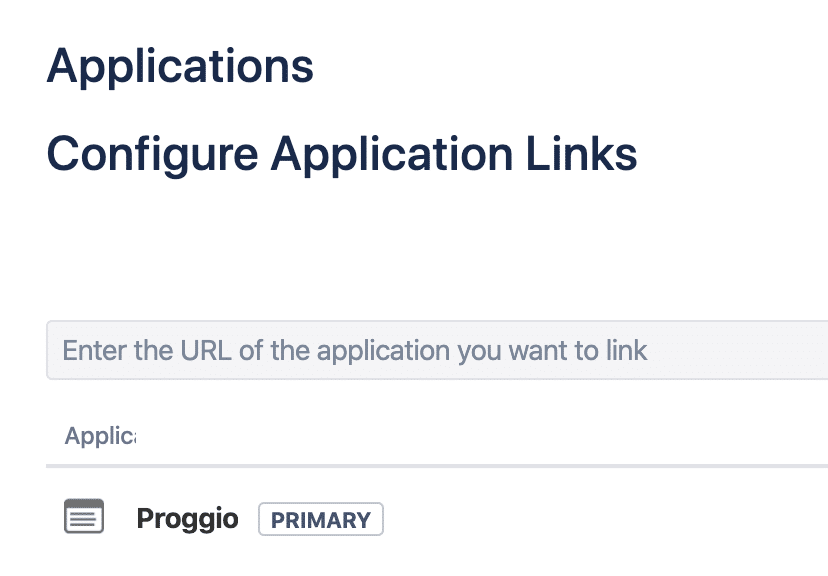Image resolution: width=828 pixels, height=576 pixels.
Task: Click the 'Enter the URL' placeholder text
Action: click(354, 351)
